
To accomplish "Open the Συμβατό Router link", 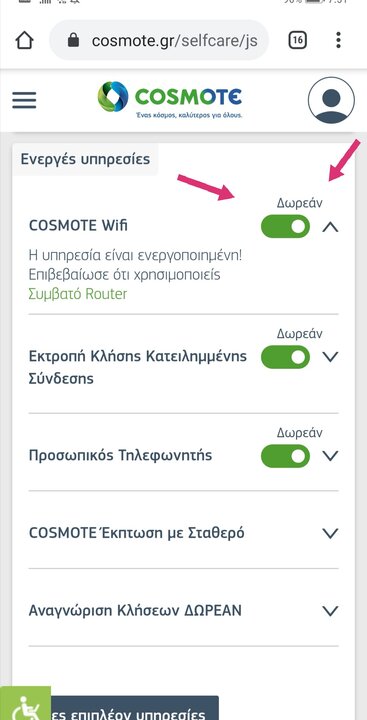I will pyautogui.click(x=78, y=294).
